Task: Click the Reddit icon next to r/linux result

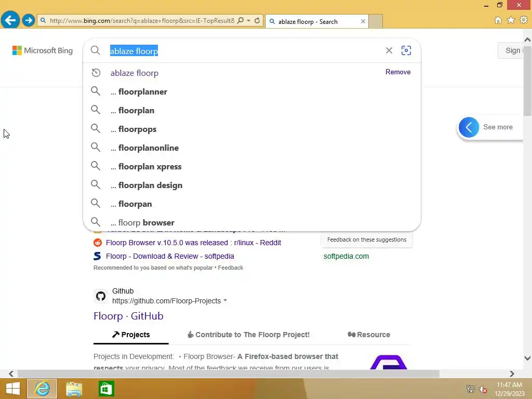Action: [98, 242]
